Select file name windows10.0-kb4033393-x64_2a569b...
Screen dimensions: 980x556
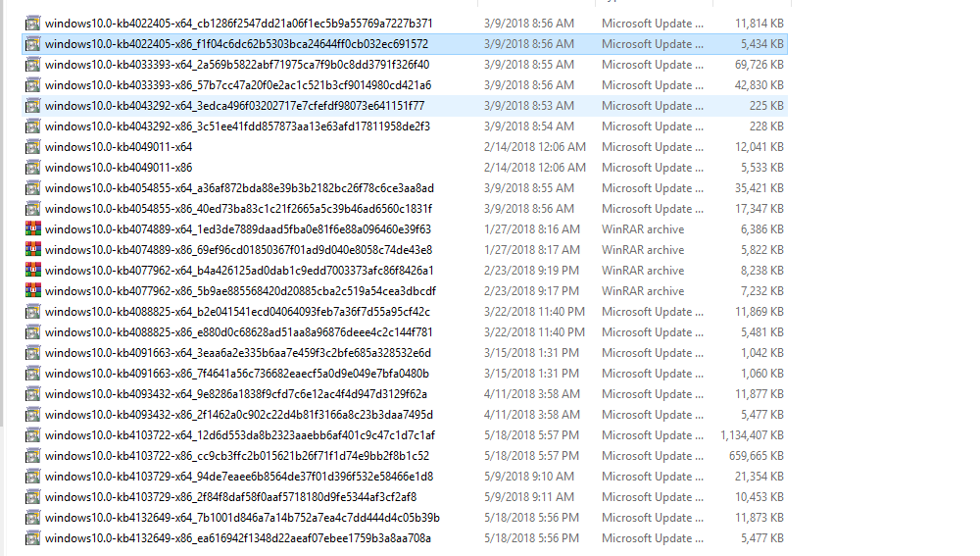(237, 65)
